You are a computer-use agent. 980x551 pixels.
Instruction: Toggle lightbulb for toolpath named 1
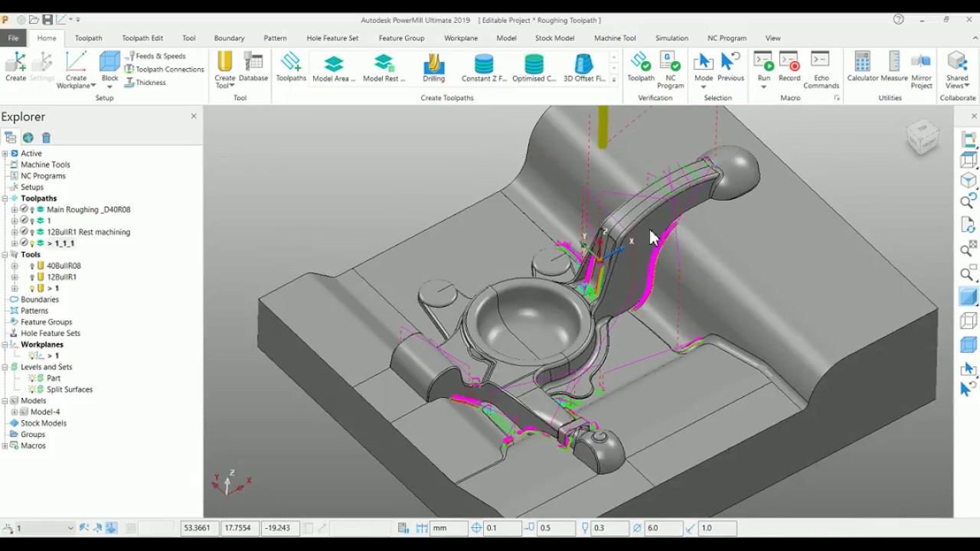pyautogui.click(x=33, y=220)
